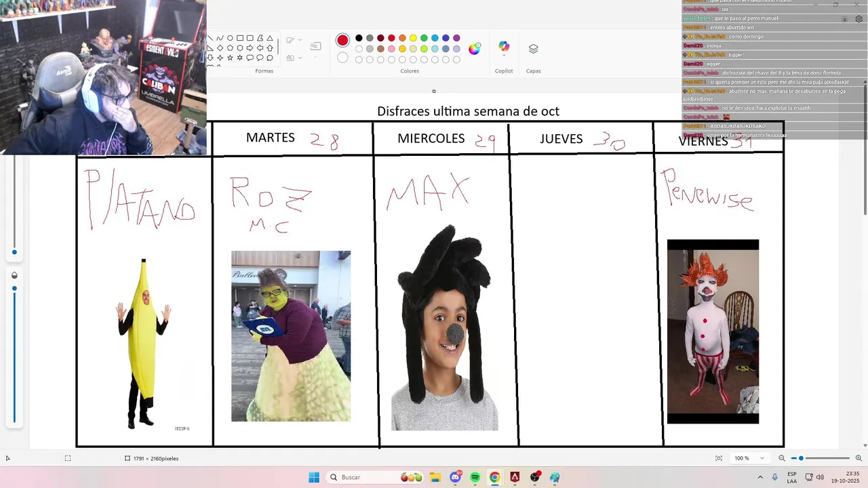Open OBS Studio from taskbar
Image resolution: width=868 pixels, height=488 pixels.
(x=535, y=477)
